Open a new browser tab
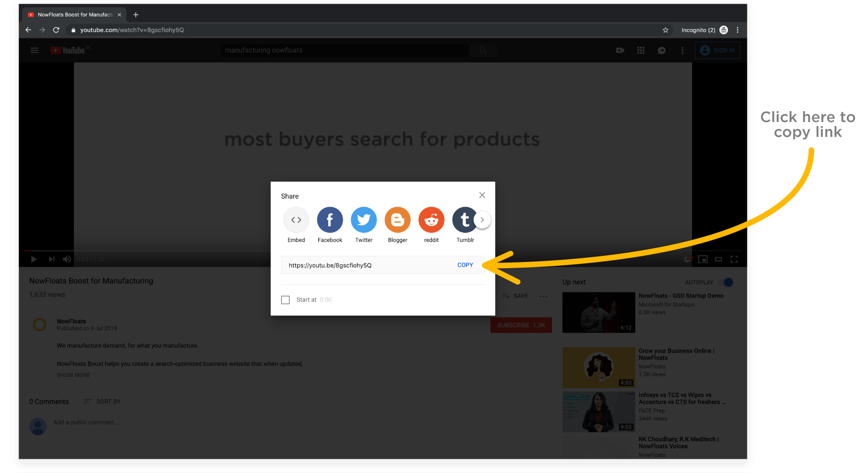The image size is (868, 473). 136,15
